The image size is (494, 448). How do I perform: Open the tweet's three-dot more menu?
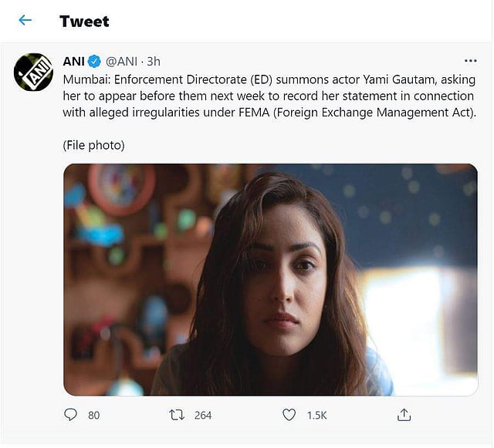(x=470, y=61)
